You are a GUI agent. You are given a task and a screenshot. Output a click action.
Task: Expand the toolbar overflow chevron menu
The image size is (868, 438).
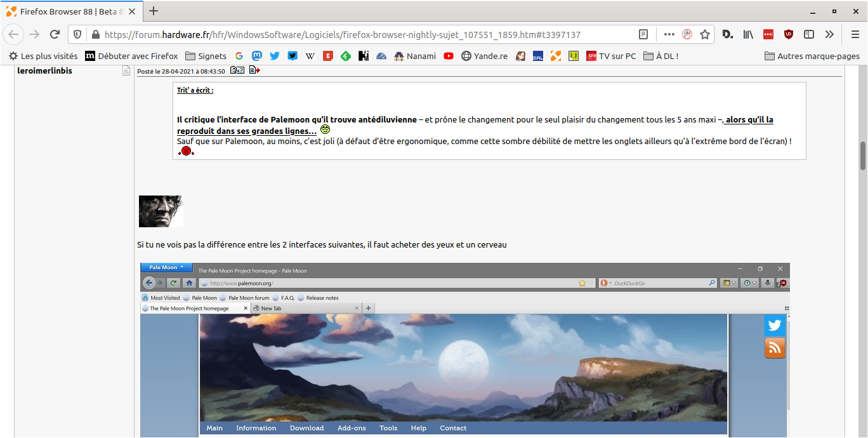tap(829, 35)
